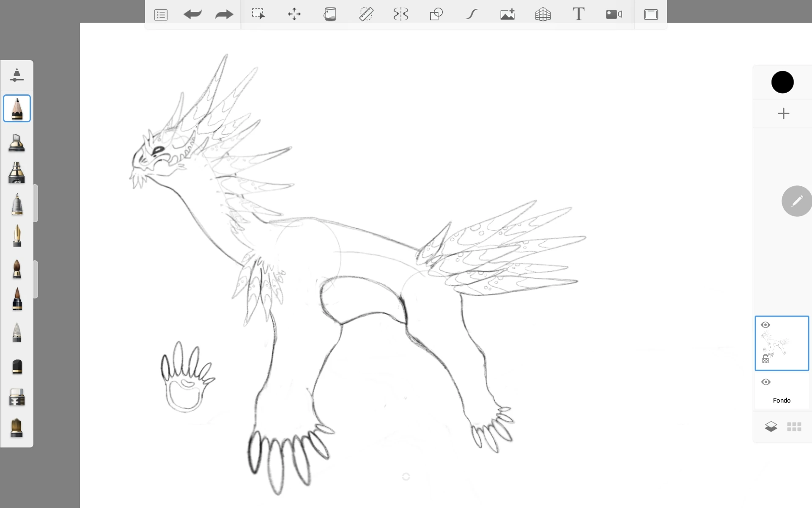Switch layer panel to grid view
Viewport: 812px width, 508px height.
point(794,426)
